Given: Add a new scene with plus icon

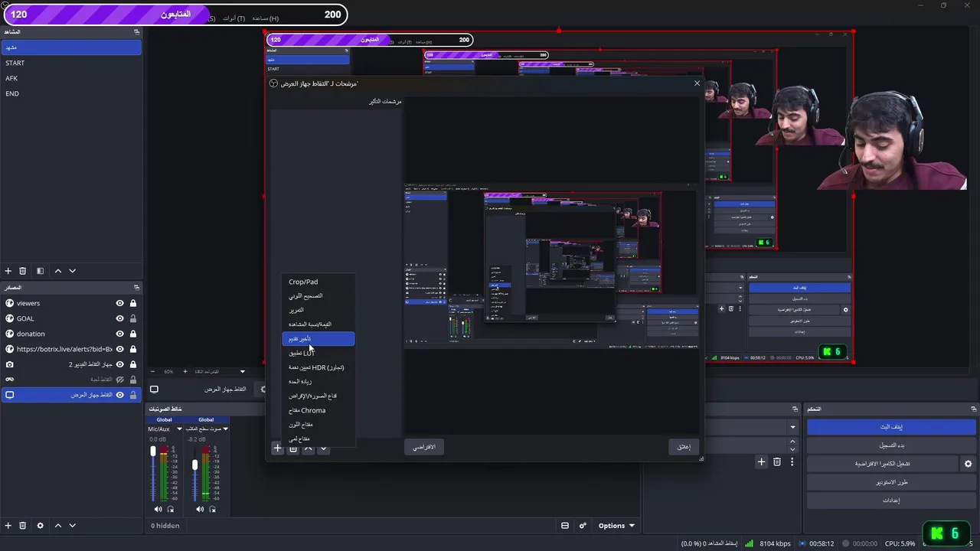Looking at the screenshot, I should click(8, 271).
